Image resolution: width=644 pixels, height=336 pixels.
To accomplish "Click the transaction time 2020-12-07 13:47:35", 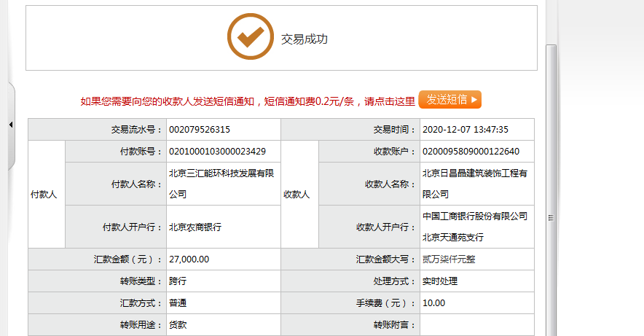I will pyautogui.click(x=465, y=130).
